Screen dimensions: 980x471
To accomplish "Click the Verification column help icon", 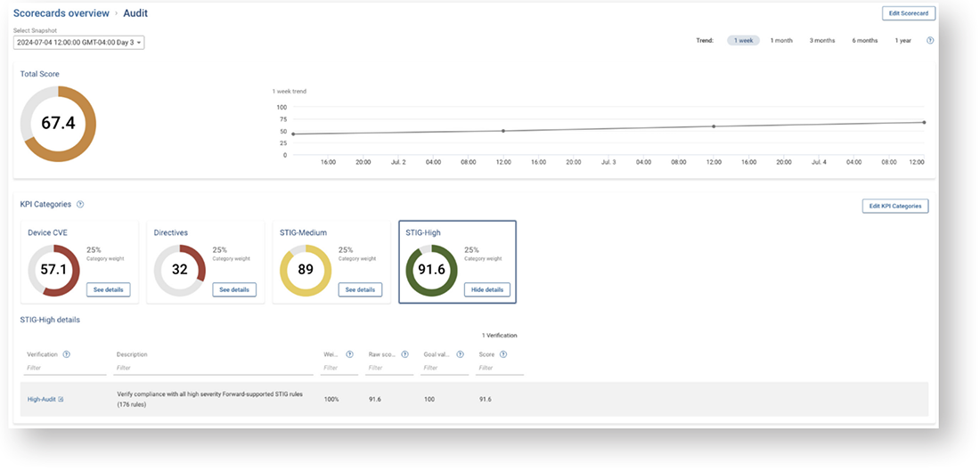I will pos(66,354).
